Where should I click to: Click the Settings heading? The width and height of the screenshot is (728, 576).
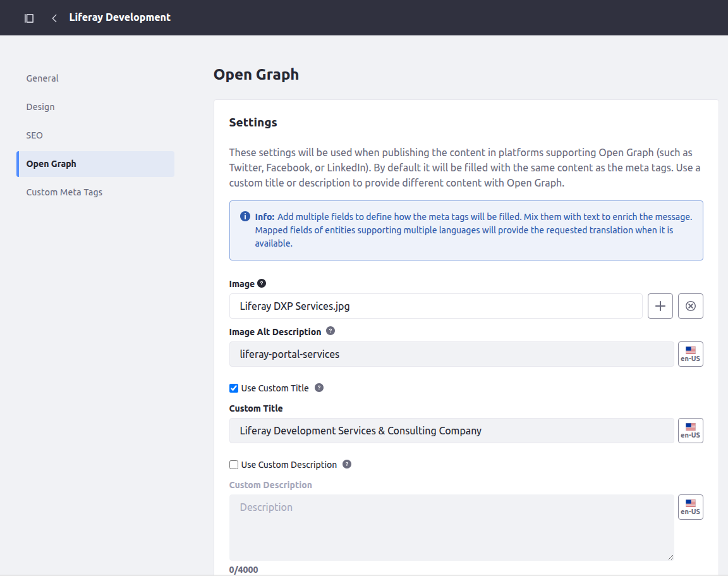253,123
